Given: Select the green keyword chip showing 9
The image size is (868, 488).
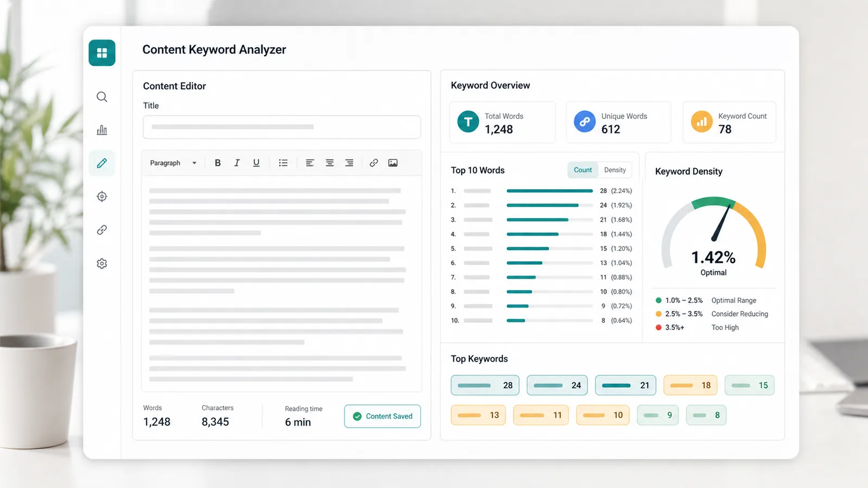Looking at the screenshot, I should [x=658, y=415].
